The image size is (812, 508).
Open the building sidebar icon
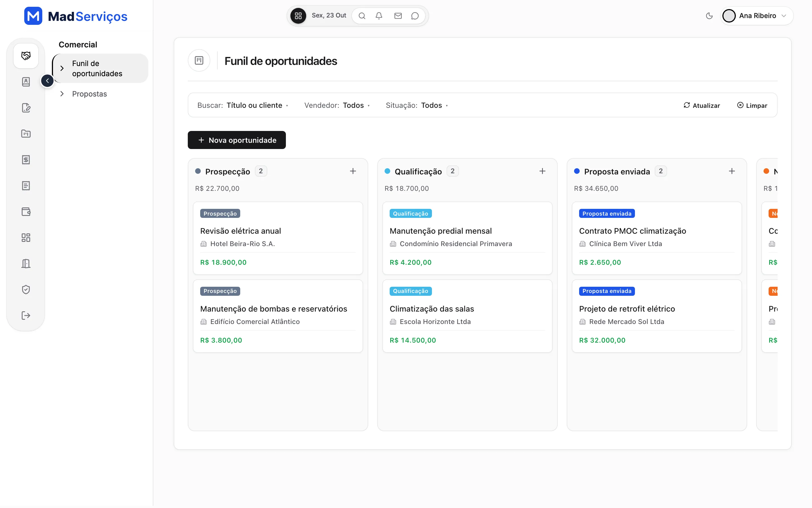pos(26,264)
